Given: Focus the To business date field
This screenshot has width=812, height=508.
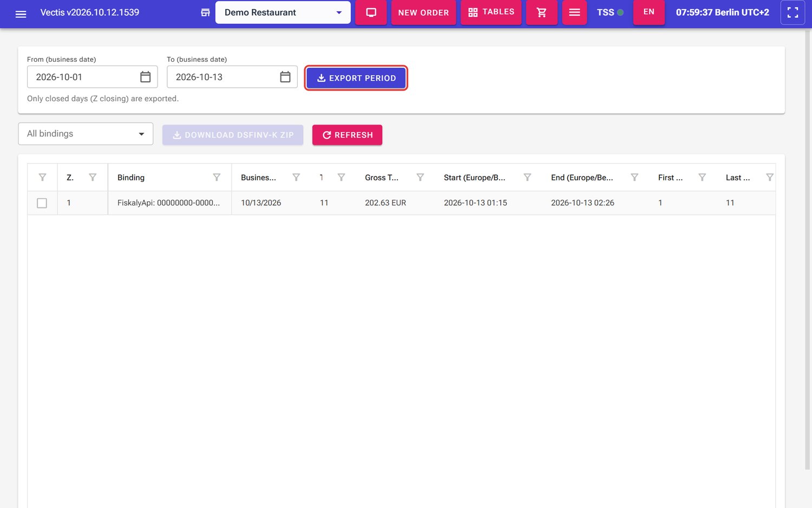Looking at the screenshot, I should (232, 77).
